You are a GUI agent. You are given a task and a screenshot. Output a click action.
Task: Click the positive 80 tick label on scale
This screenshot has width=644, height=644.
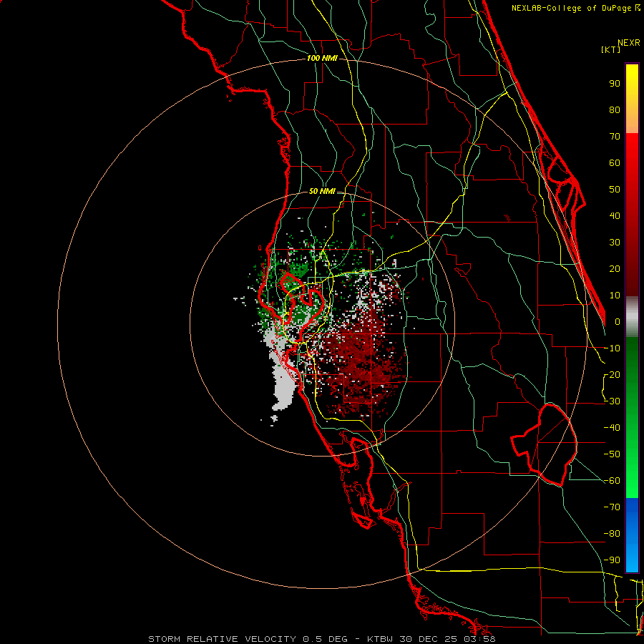[615, 109]
